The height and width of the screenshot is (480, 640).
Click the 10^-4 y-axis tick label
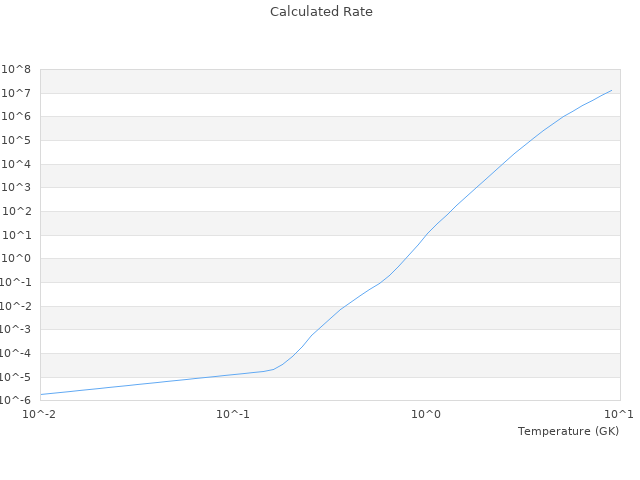click(x=16, y=353)
